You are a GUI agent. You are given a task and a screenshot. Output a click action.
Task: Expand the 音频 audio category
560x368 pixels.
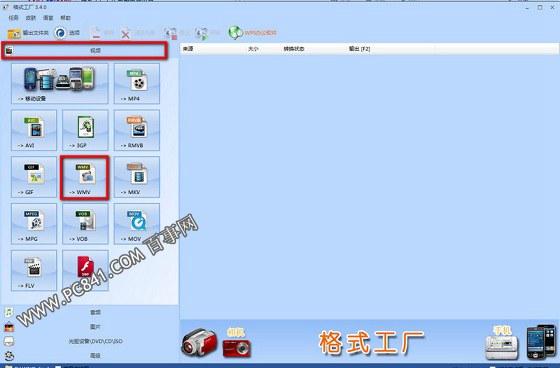pos(89,312)
